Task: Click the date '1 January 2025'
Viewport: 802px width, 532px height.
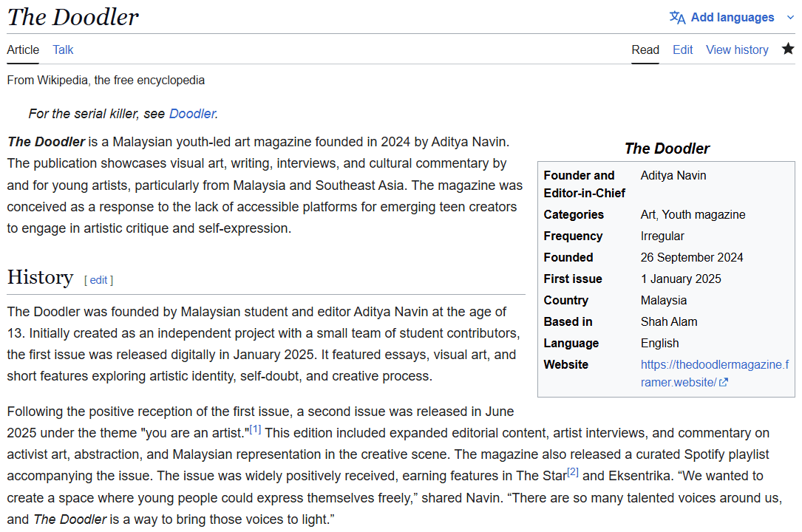Action: [681, 279]
